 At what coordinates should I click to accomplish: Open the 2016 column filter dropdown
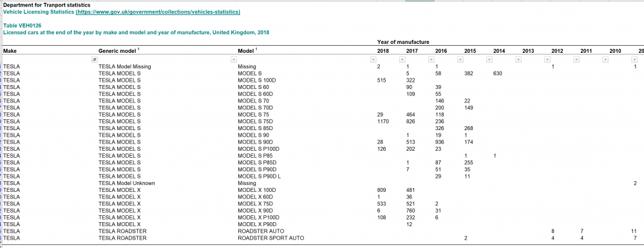460,59
